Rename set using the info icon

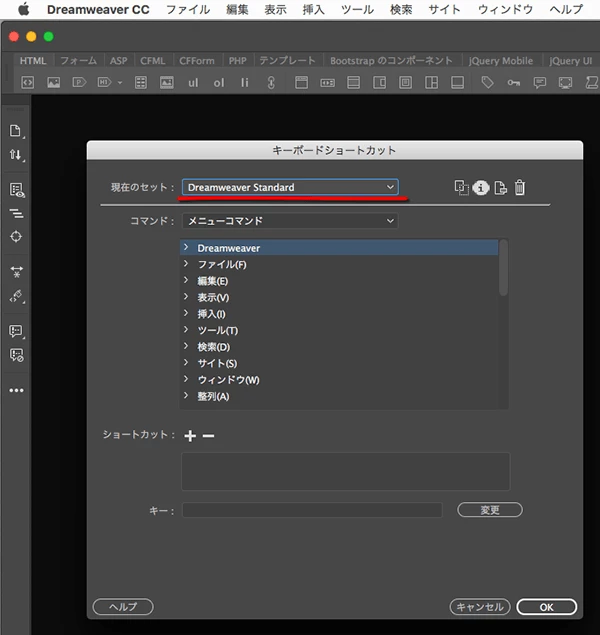click(x=481, y=188)
